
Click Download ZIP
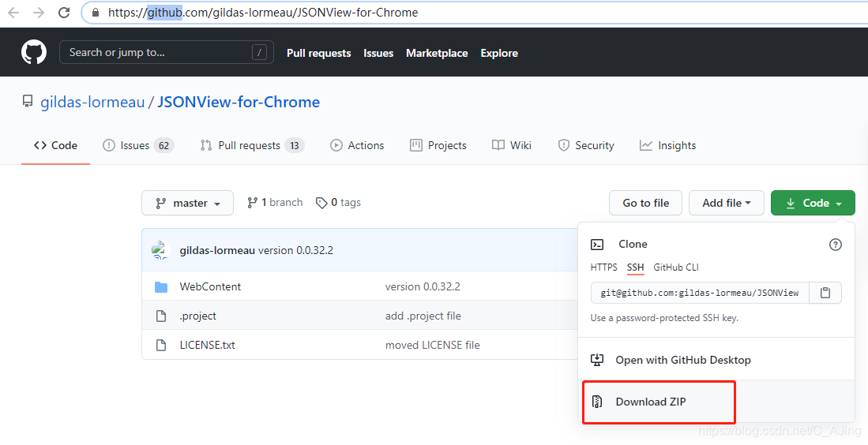651,402
